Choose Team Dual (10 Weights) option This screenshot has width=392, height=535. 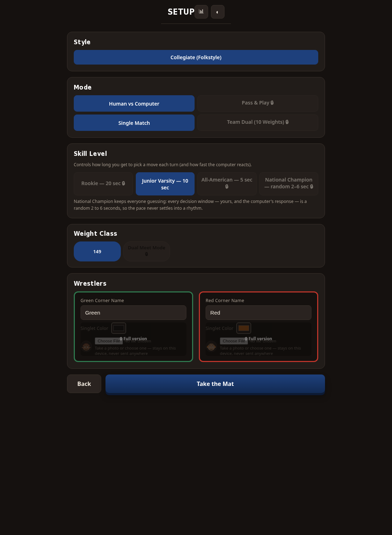[258, 122]
